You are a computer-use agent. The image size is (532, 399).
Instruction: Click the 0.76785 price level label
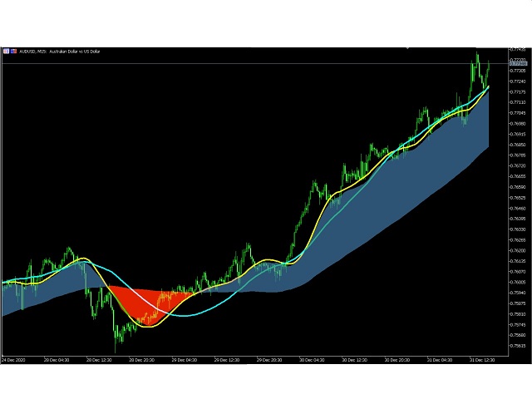point(518,155)
